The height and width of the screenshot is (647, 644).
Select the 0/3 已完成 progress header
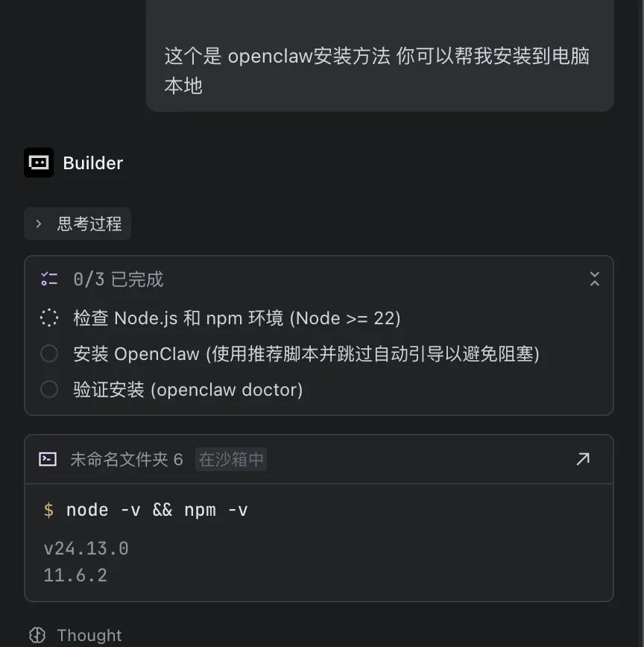[x=119, y=280]
